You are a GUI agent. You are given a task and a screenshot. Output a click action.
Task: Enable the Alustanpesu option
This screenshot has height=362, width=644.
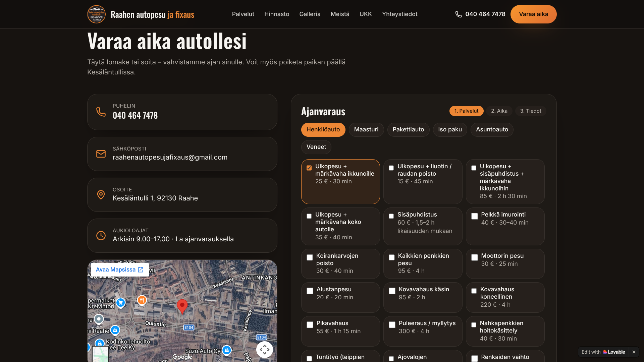click(x=310, y=291)
